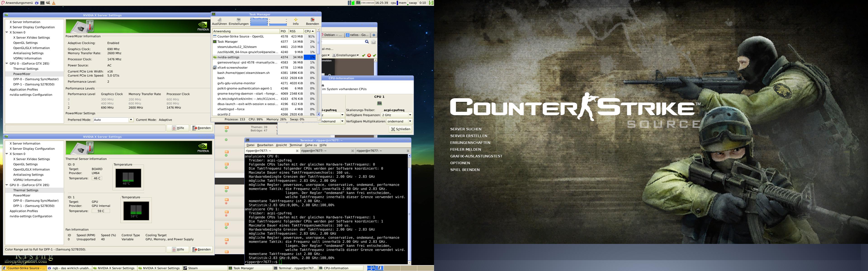Click the memory usage graph in Task Manager

[278, 22]
